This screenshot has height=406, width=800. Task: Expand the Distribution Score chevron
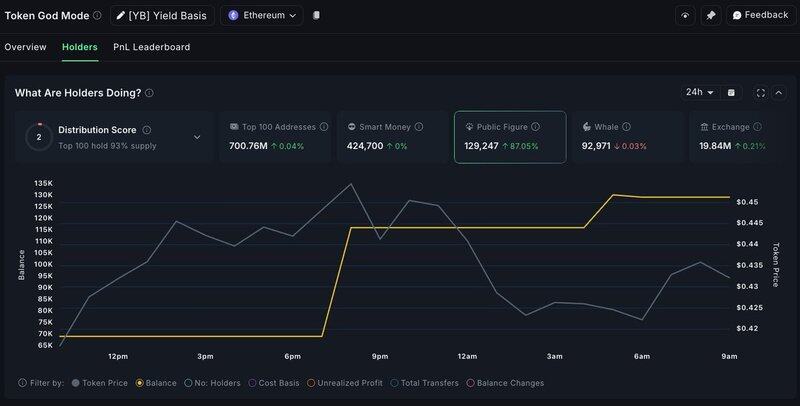pos(196,137)
